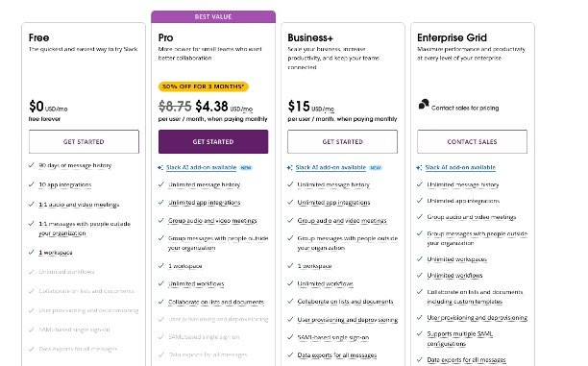Click Get Started on the Free plan
The image size is (588, 366).
[x=84, y=142]
